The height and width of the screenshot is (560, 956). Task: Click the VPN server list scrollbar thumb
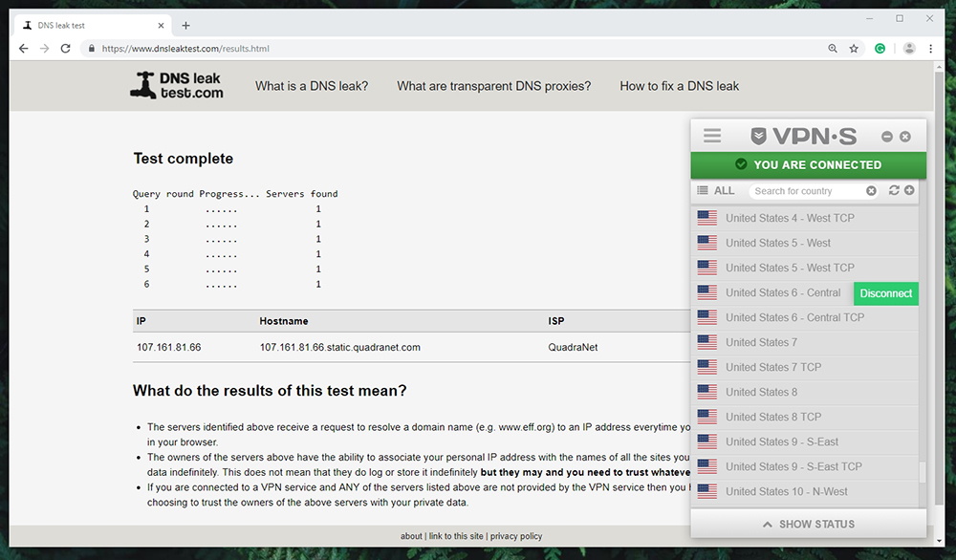click(923, 472)
